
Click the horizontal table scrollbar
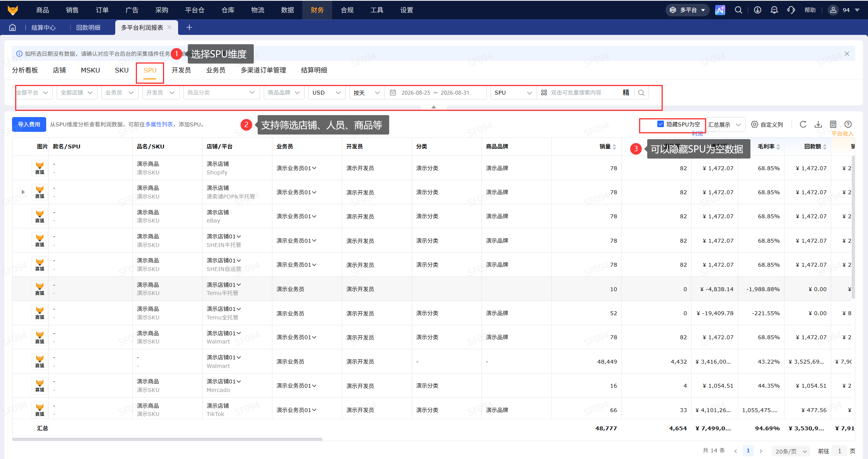click(167, 439)
